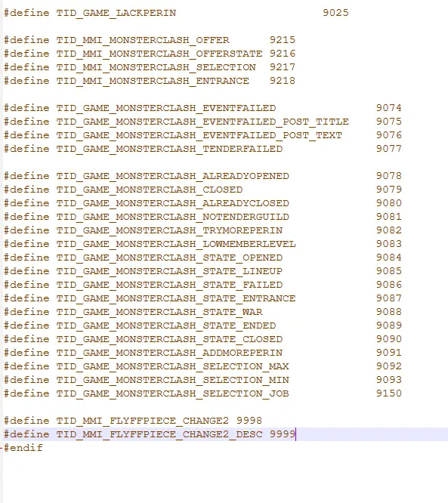Viewport: 448px width, 503px height.
Task: Click the value 9999
Action: tap(283, 434)
